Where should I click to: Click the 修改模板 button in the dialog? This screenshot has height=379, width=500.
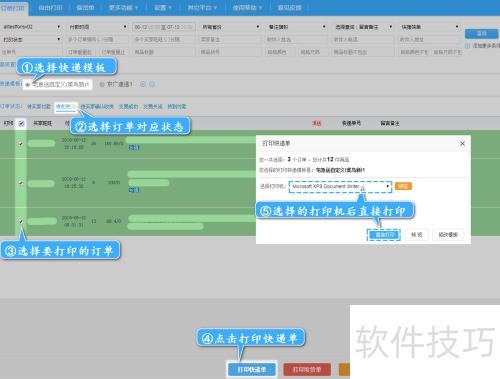[448, 235]
